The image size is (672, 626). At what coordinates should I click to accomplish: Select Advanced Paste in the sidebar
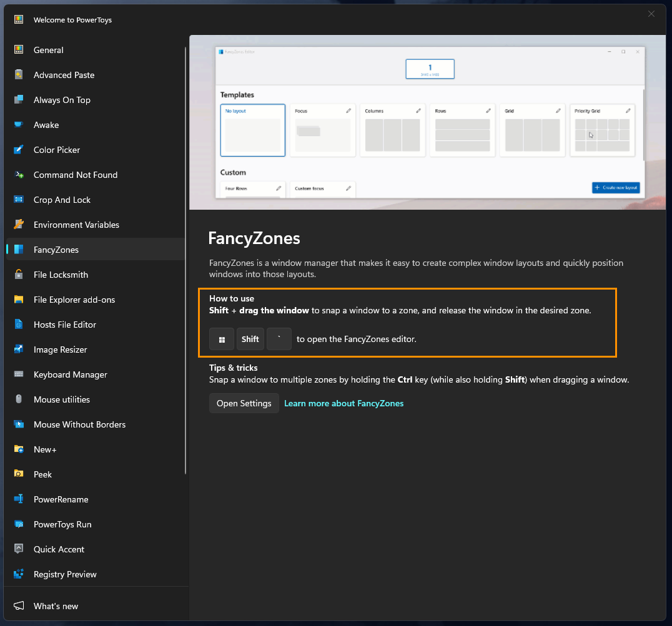tap(95, 74)
